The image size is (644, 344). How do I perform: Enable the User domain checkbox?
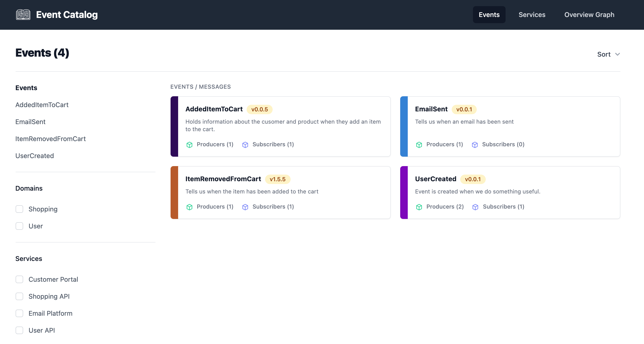pos(19,226)
